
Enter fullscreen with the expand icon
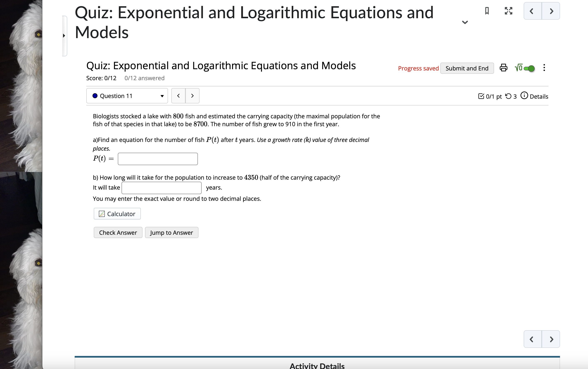point(508,11)
